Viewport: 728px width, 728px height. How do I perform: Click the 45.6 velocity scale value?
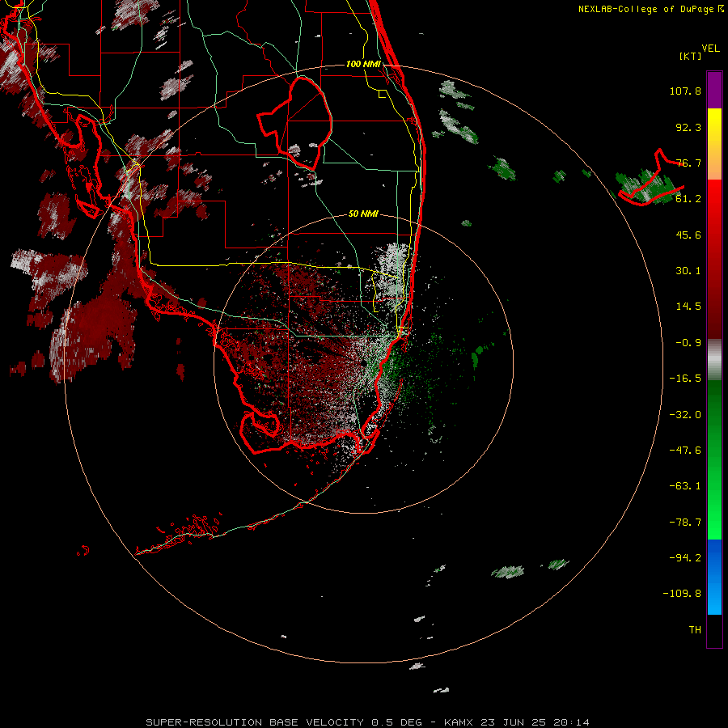688,235
